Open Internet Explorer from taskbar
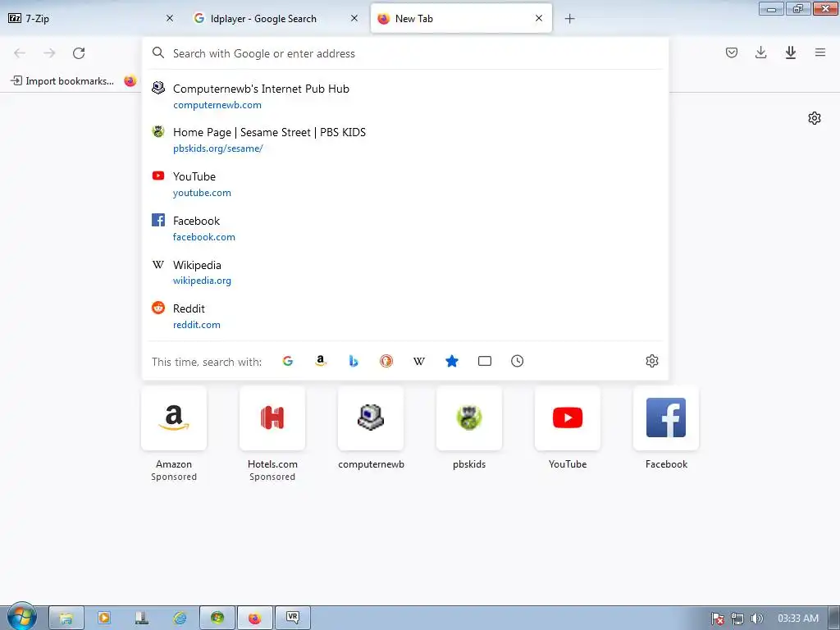 (x=180, y=619)
